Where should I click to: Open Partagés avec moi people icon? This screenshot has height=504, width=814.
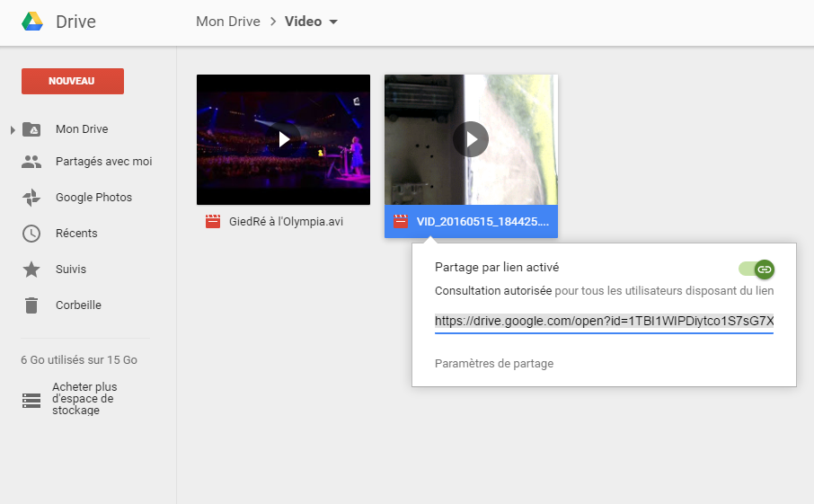coord(31,162)
